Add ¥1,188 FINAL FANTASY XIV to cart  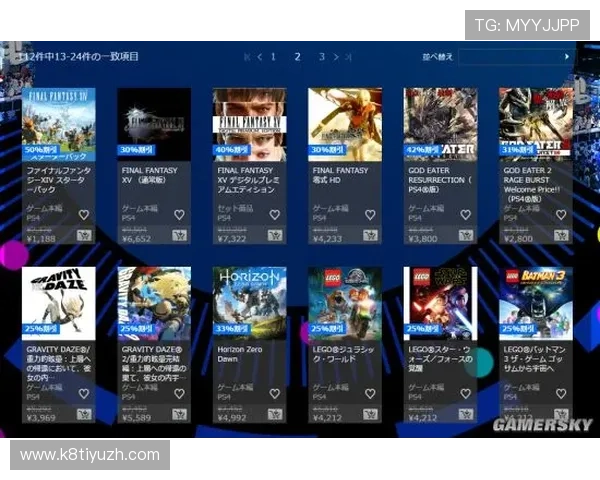coord(84,235)
